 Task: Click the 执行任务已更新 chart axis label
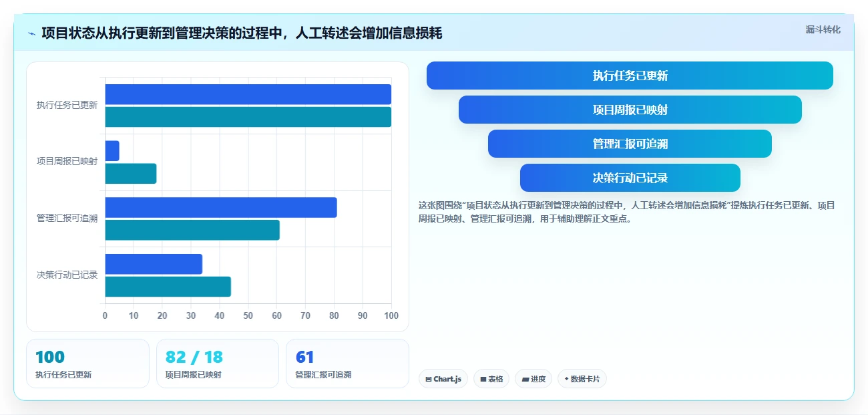[67, 106]
